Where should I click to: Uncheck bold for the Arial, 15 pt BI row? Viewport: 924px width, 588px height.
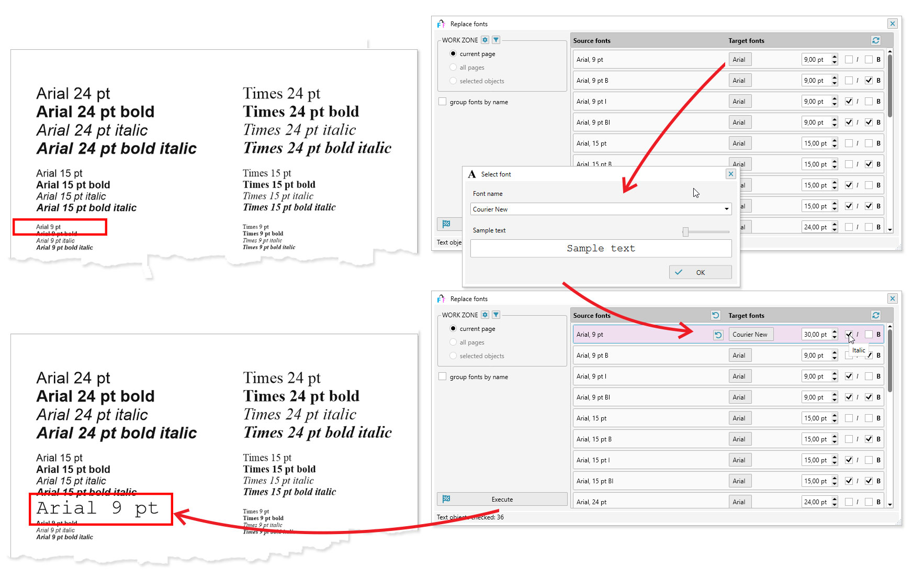869,481
